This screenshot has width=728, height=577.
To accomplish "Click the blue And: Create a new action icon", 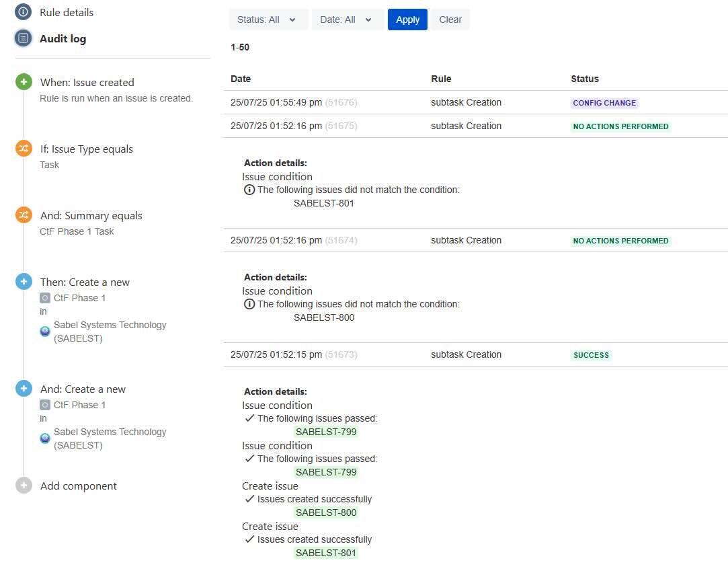I will (x=24, y=389).
